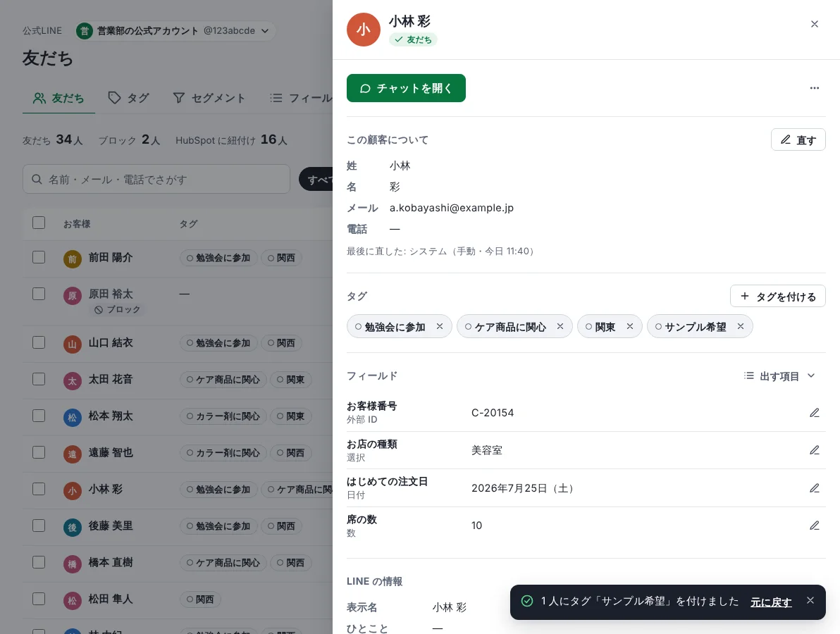This screenshot has height=634, width=840.
Task: Switch to the フィールド tab
Action: point(300,98)
